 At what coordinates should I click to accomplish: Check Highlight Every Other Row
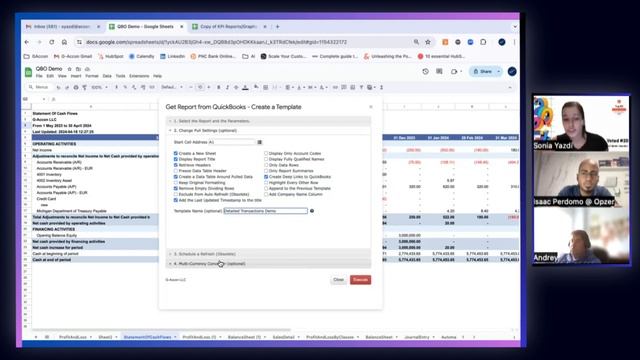266,183
